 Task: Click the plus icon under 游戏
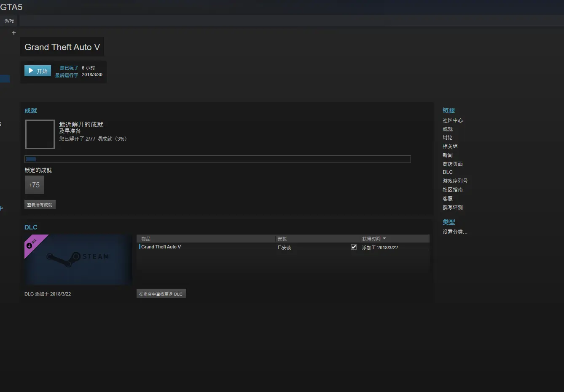14,33
